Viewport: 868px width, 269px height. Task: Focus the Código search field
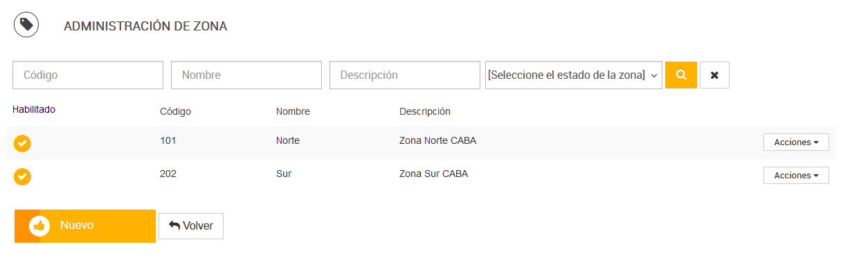pyautogui.click(x=88, y=75)
